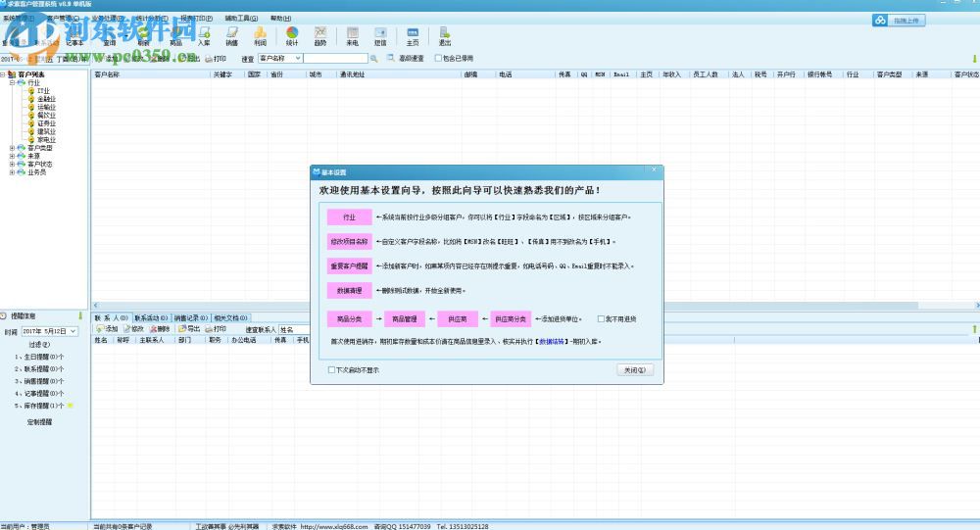Click the pink 供应商分类 button

[x=511, y=318]
